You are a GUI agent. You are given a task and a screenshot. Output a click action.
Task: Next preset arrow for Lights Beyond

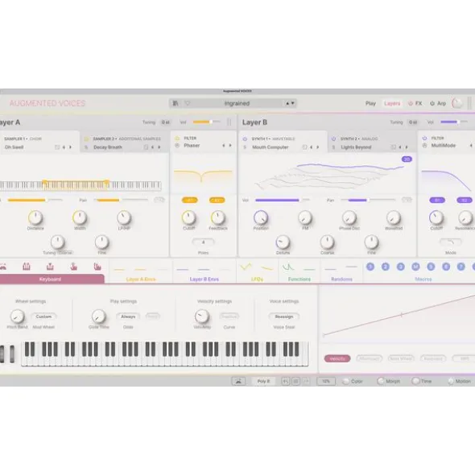click(x=407, y=147)
